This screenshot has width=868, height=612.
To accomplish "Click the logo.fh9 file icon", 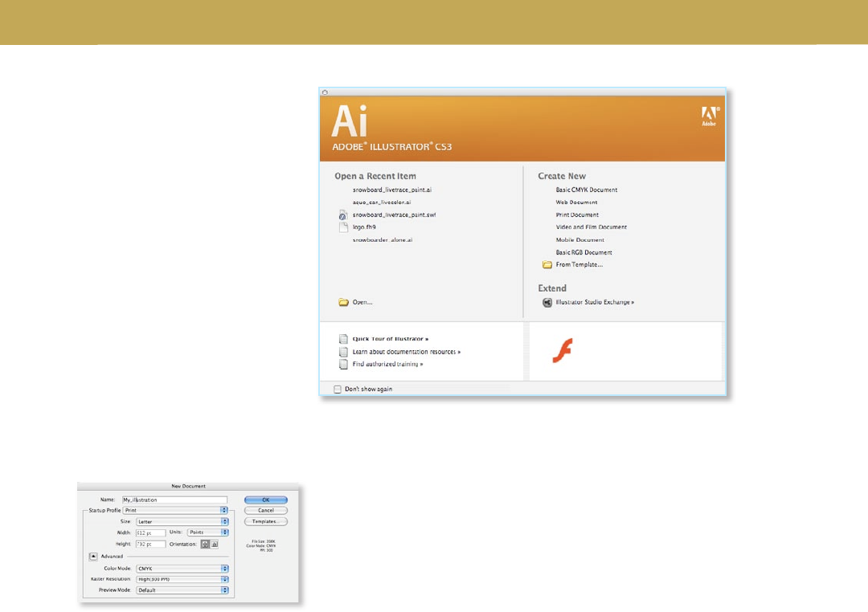I will click(343, 226).
